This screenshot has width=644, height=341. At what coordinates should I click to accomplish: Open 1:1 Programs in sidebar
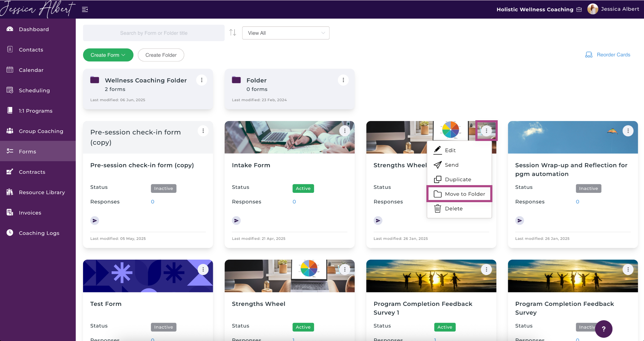38,111
